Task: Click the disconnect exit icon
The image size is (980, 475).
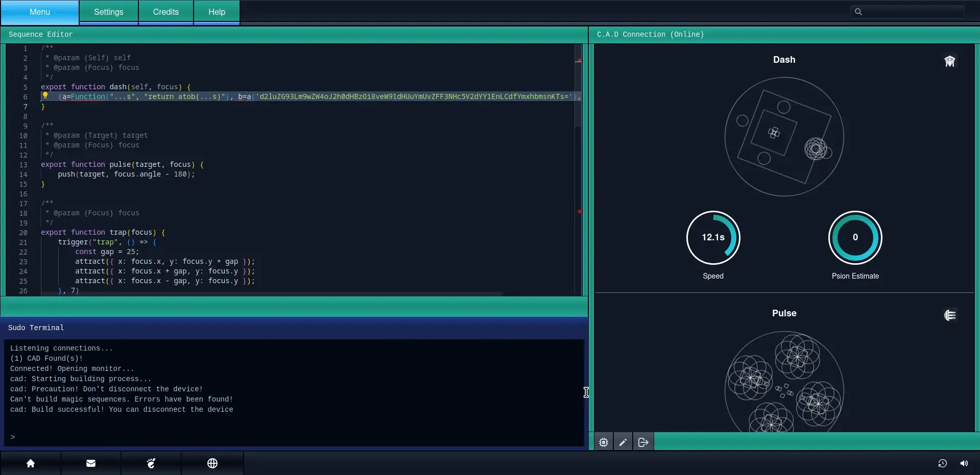Action: click(x=643, y=442)
